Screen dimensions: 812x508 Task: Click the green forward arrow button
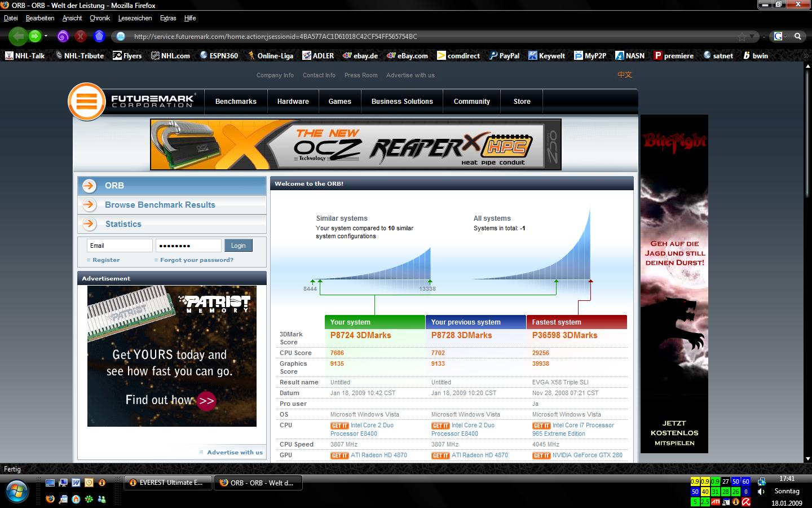click(35, 36)
